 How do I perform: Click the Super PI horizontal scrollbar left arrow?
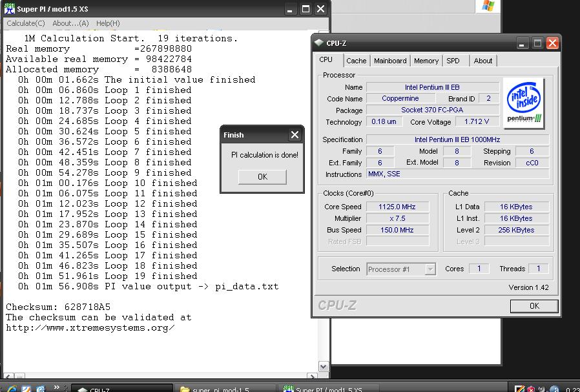8,377
